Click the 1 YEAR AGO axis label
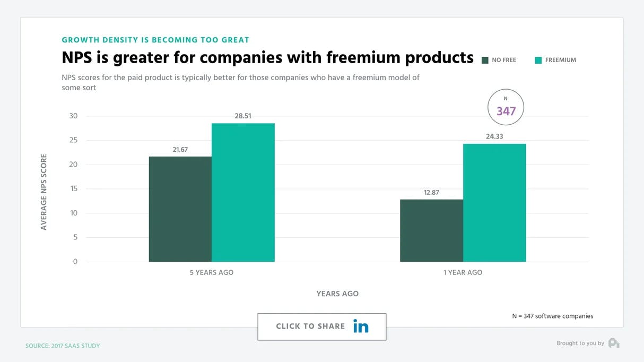The height and width of the screenshot is (362, 644). click(463, 272)
